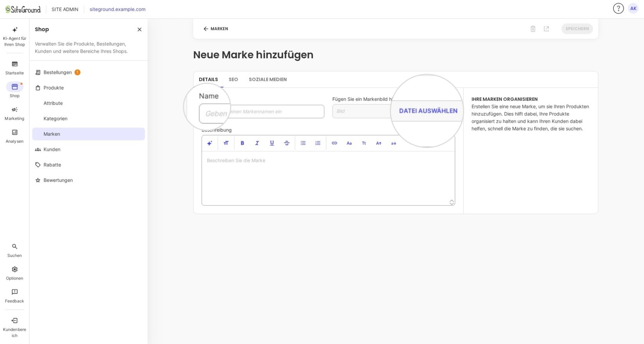Viewport: 644px width, 344px height.
Task: Focus the brand Name input field
Action: coord(262,111)
